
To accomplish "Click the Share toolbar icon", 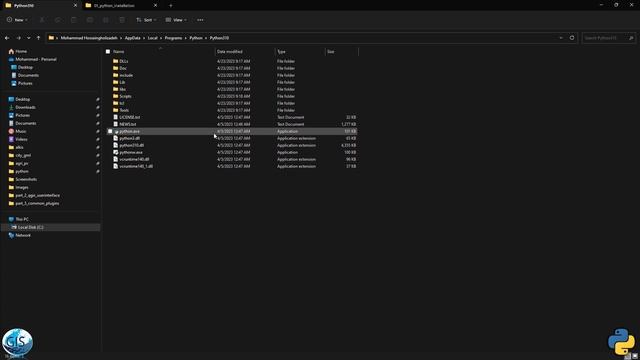I will click(106, 20).
